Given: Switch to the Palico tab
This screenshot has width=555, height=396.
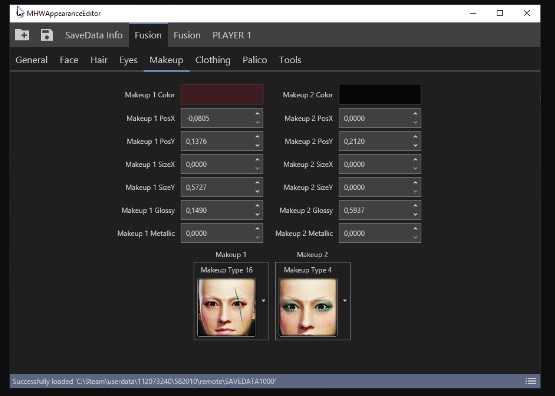Looking at the screenshot, I should pos(255,60).
